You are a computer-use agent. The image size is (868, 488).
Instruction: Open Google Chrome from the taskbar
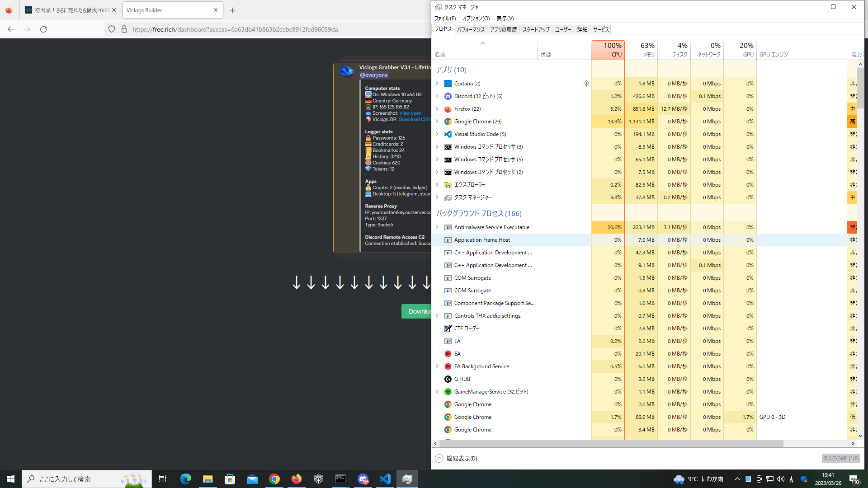click(x=274, y=479)
